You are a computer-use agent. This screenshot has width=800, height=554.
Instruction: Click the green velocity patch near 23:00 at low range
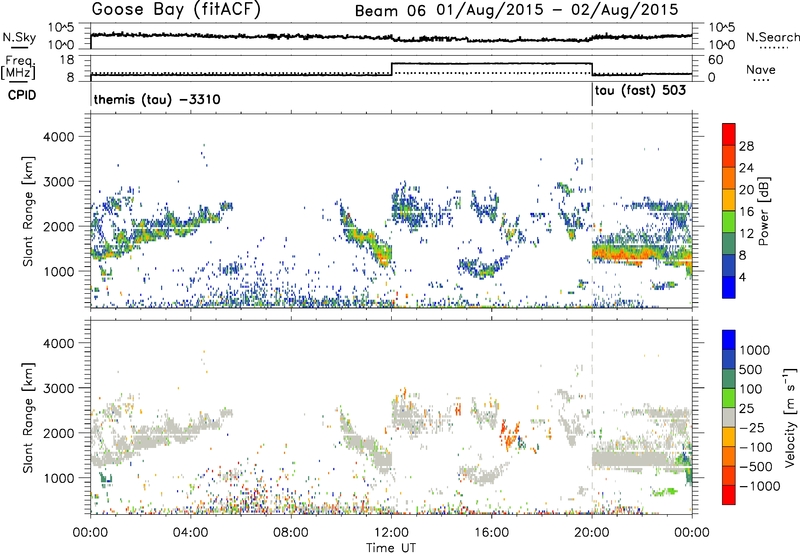click(x=665, y=492)
